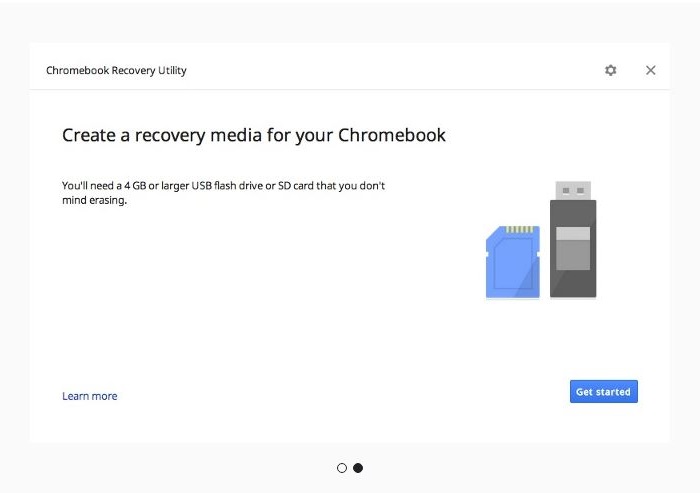Click the gray label on the flash drive

click(x=573, y=249)
